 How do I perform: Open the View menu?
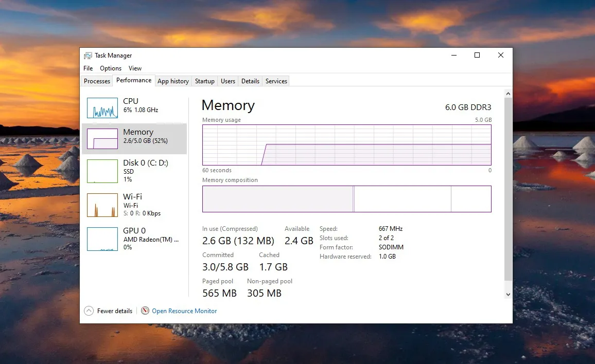pyautogui.click(x=135, y=68)
